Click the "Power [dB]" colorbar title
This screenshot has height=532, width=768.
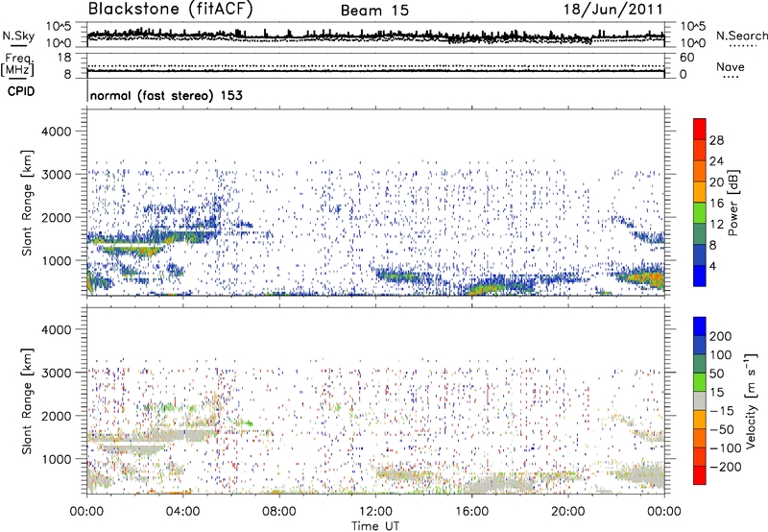coord(732,203)
